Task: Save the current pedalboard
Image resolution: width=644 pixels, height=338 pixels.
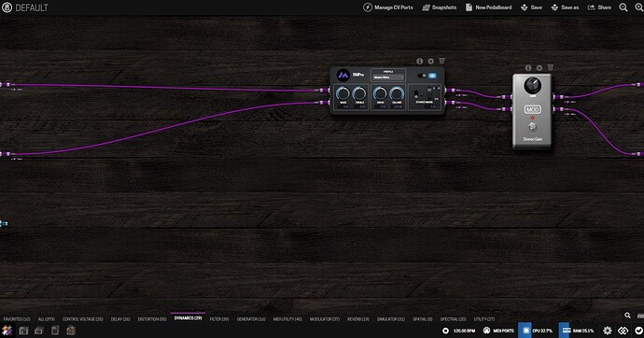Action: tap(531, 7)
